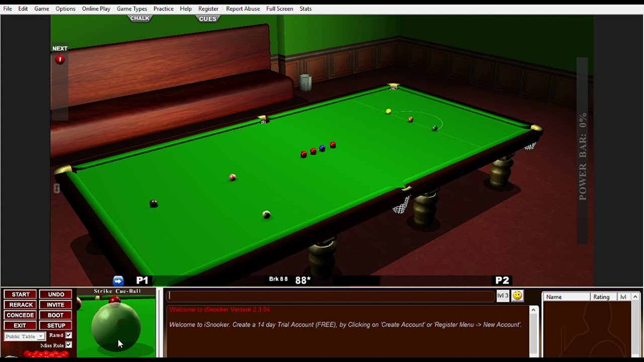This screenshot has height=362, width=644.
Task: Click the 88* score display
Action: [x=303, y=281]
